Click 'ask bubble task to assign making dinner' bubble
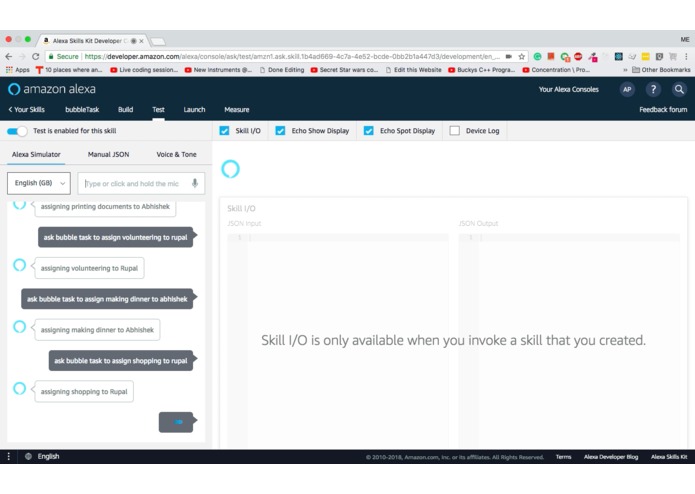This screenshot has height=494, width=695. 107,299
